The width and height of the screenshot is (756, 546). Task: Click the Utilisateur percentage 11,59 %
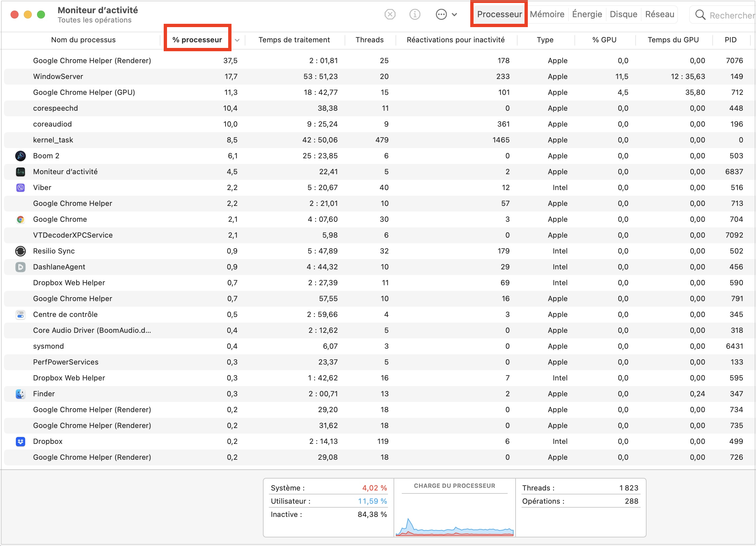[372, 501]
